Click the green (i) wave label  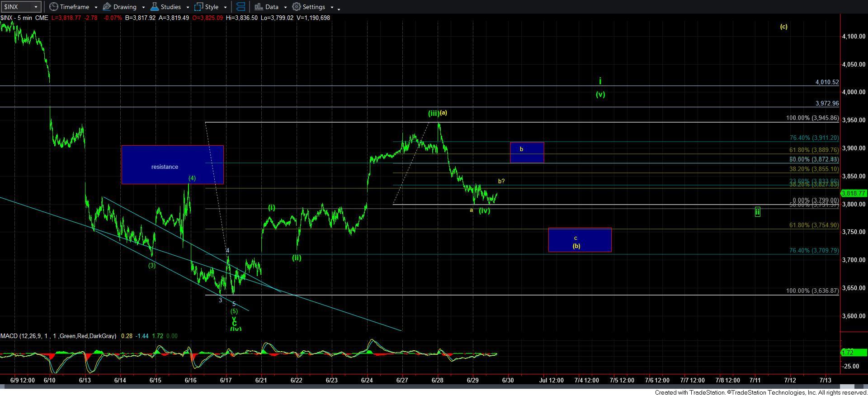point(272,208)
